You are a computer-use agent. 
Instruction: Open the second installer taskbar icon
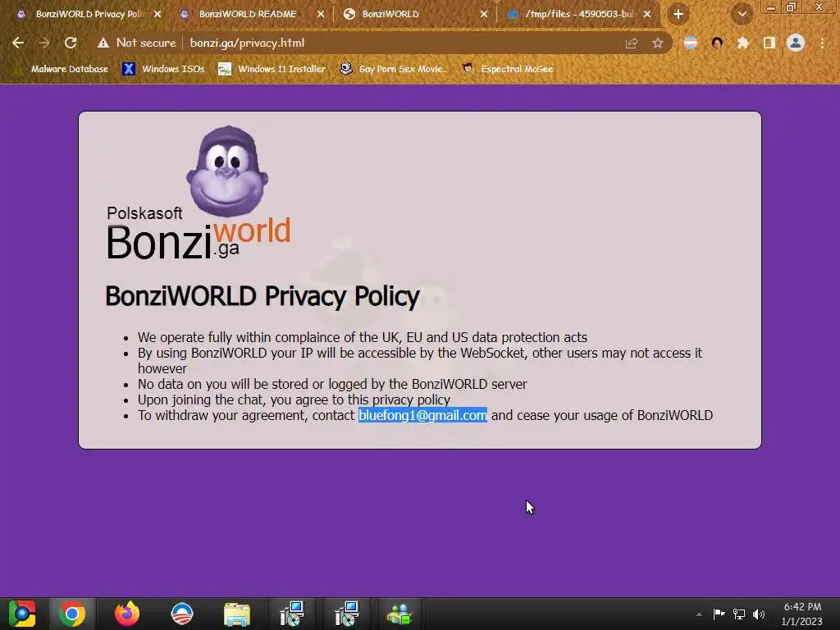point(347,614)
